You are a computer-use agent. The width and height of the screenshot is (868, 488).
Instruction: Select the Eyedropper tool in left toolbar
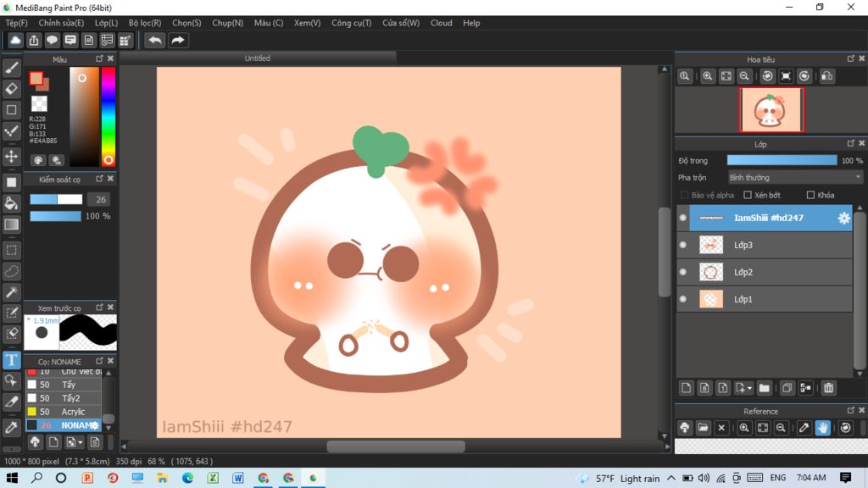[11, 427]
